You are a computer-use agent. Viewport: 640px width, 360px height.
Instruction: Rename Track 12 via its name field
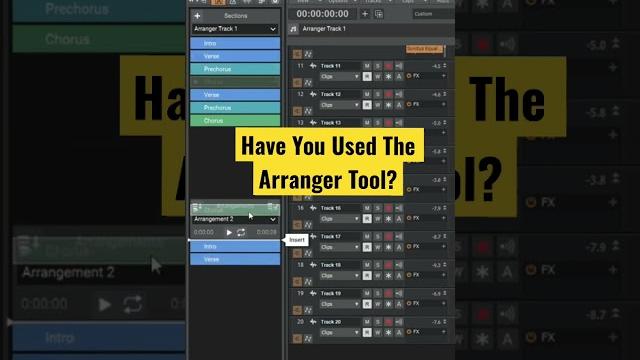point(331,94)
